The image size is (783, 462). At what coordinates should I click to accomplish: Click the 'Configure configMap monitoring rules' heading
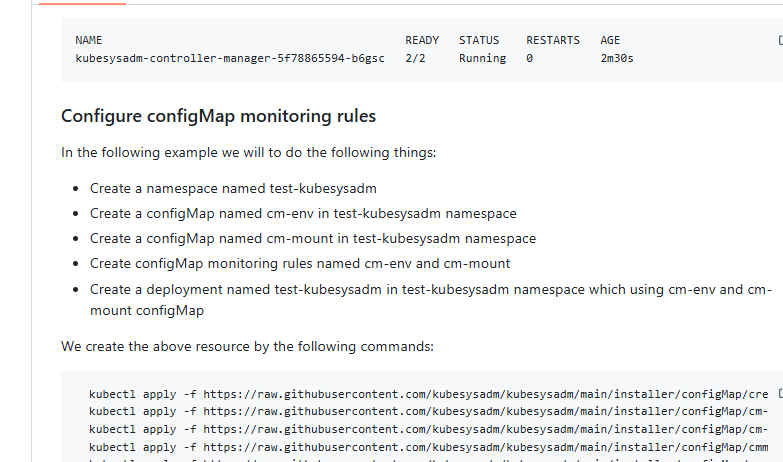pos(218,116)
